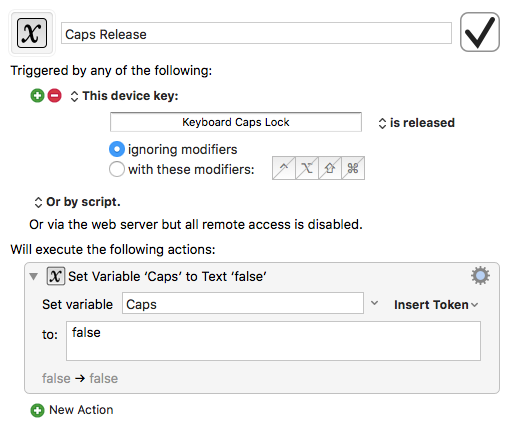Click the Keyboard Caps Lock key field
The width and height of the screenshot is (513, 425).
(236, 122)
